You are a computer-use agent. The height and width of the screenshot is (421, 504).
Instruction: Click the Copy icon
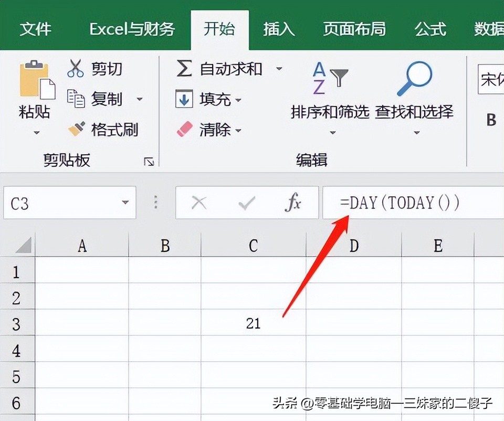(76, 99)
